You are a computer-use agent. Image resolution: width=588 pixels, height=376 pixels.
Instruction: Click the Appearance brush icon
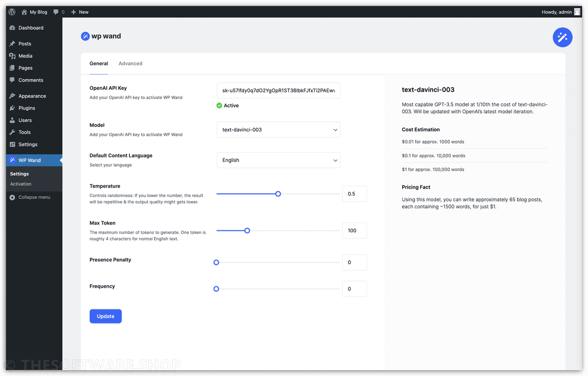(12, 96)
